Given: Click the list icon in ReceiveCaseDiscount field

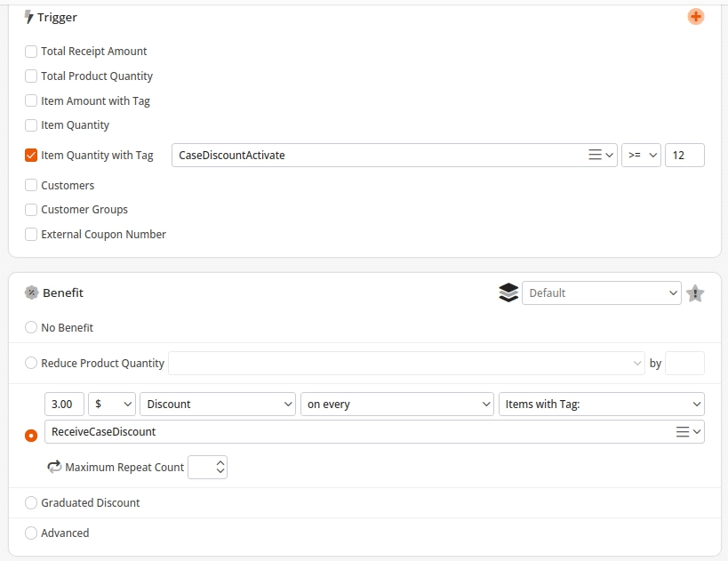Looking at the screenshot, I should coord(683,432).
